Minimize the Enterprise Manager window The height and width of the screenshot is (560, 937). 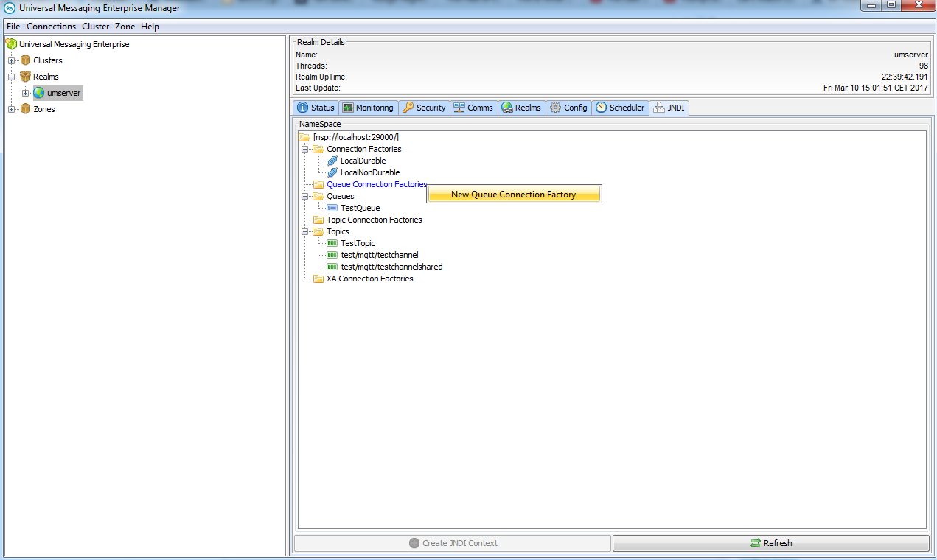tap(870, 7)
